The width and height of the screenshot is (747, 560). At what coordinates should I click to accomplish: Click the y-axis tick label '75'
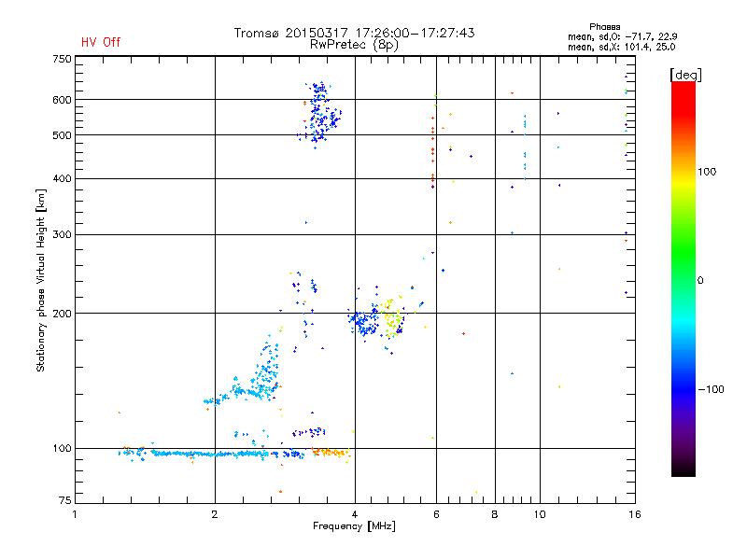click(65, 500)
